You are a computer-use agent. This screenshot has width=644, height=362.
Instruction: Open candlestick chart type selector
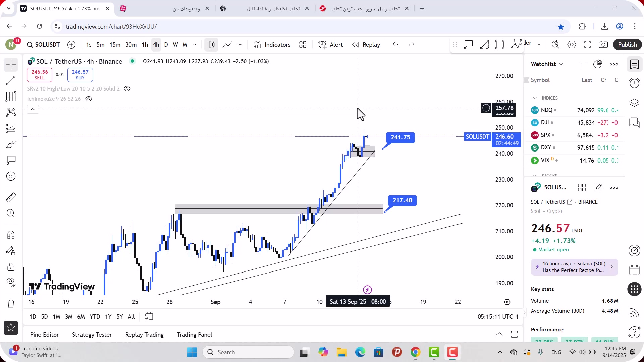coord(211,45)
